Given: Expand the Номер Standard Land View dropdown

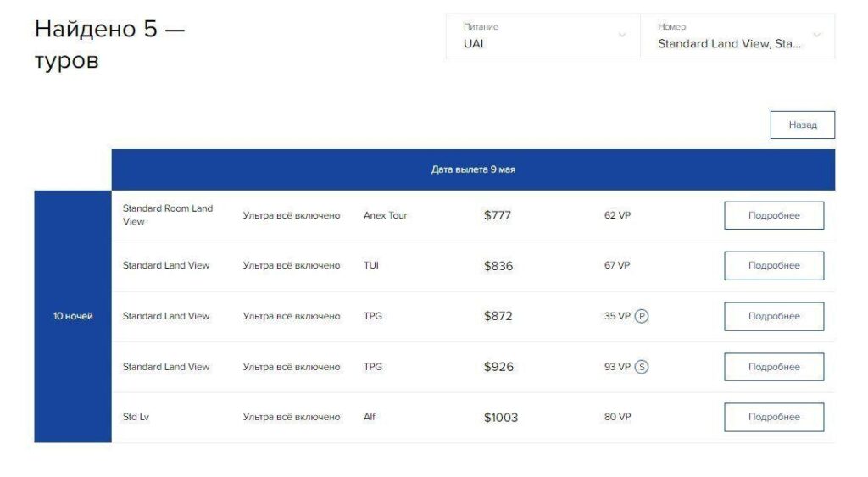Looking at the screenshot, I should 737,36.
